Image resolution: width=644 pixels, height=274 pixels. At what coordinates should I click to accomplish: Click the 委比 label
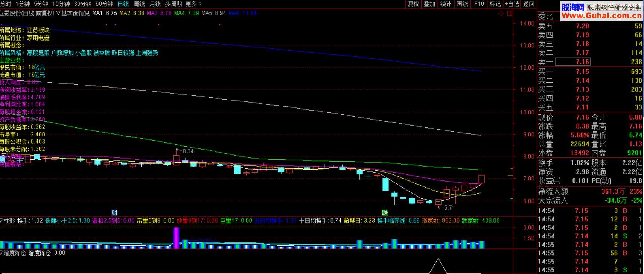545,16
